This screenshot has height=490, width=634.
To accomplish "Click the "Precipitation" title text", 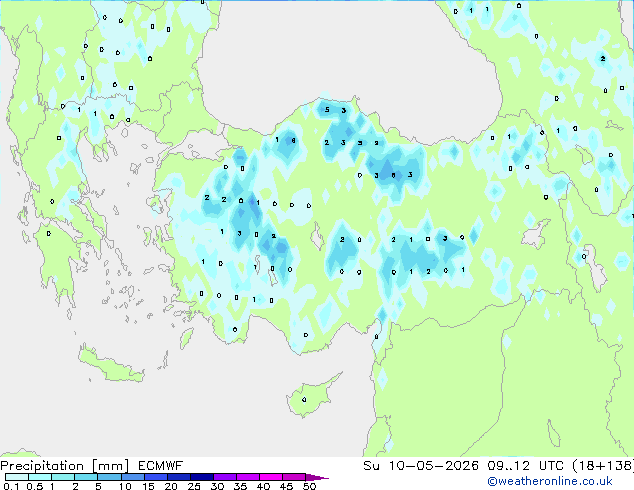I will [42, 466].
